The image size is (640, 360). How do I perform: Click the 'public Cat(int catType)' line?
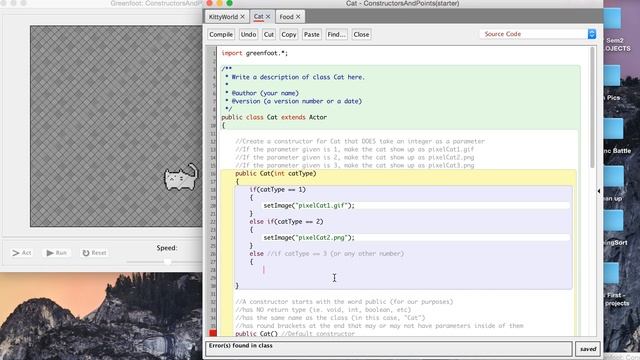[276, 173]
